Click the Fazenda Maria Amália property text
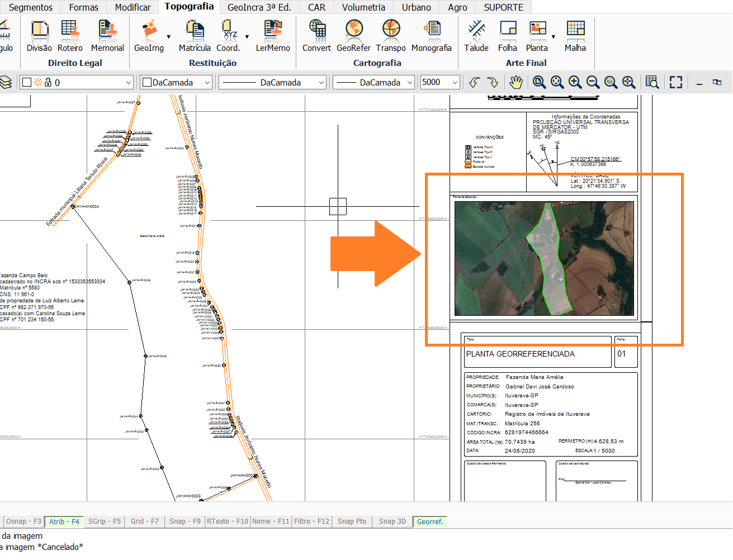This screenshot has height=560, width=733. tap(535, 377)
